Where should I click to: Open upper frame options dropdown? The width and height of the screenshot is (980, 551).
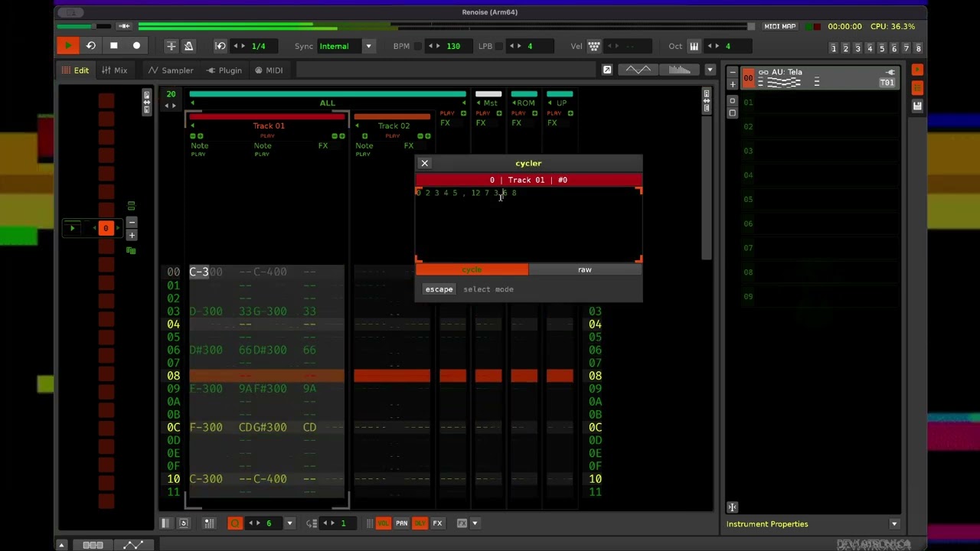pyautogui.click(x=710, y=70)
